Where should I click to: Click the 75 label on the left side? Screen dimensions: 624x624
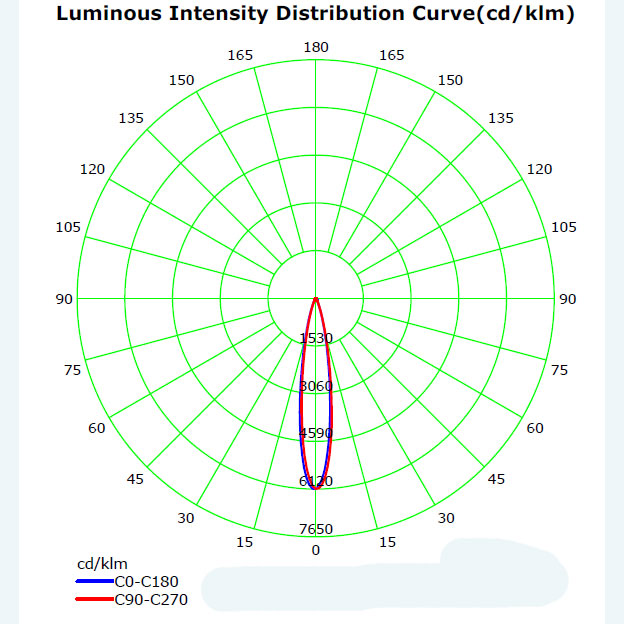point(72,370)
